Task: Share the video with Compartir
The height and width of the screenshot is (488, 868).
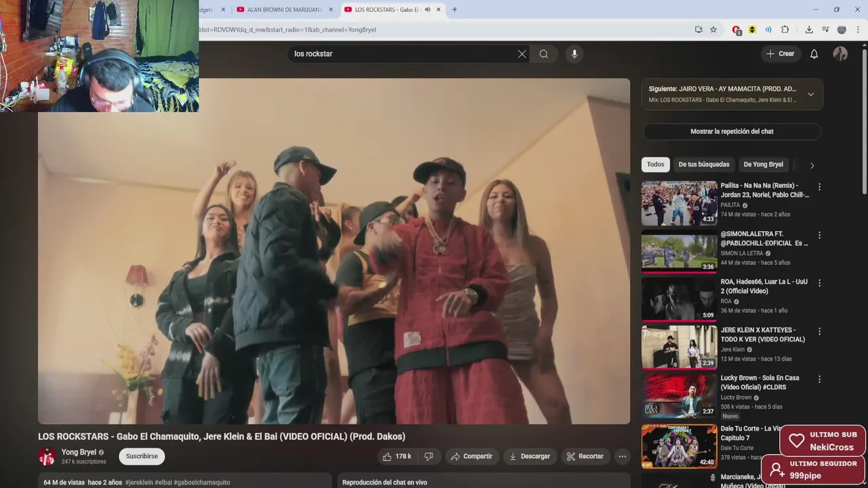Action: [x=471, y=456]
